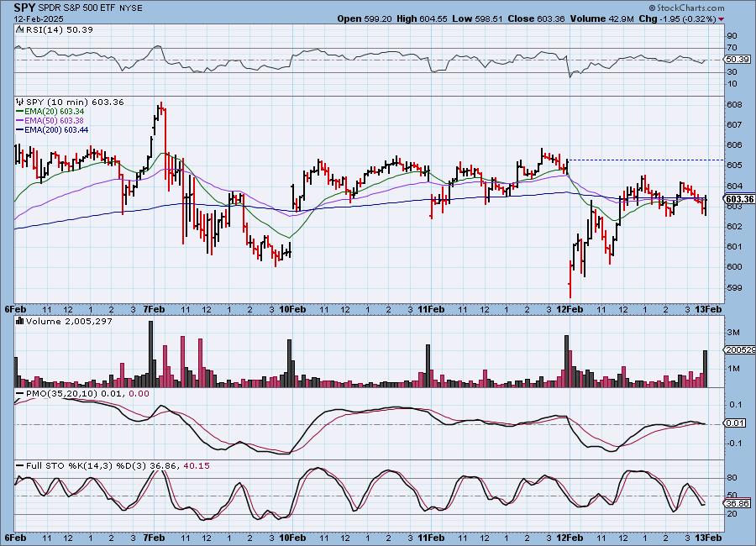756x546 pixels.
Task: Click the SPDR S&P 500 ETF name
Action: click(76, 8)
